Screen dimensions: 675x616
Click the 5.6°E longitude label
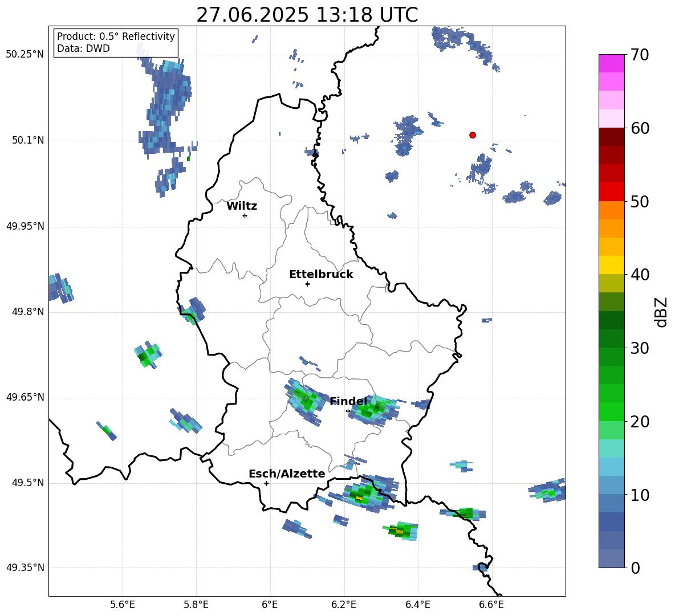coord(123,605)
